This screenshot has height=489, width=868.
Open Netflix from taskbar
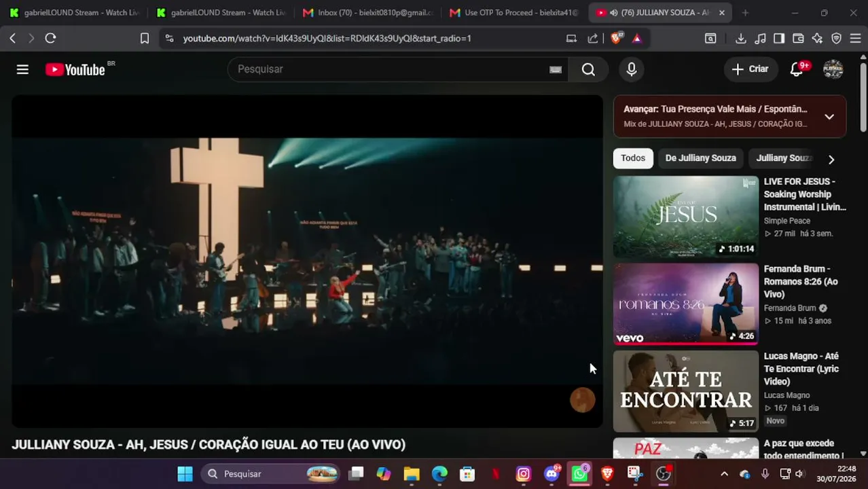[495, 473]
